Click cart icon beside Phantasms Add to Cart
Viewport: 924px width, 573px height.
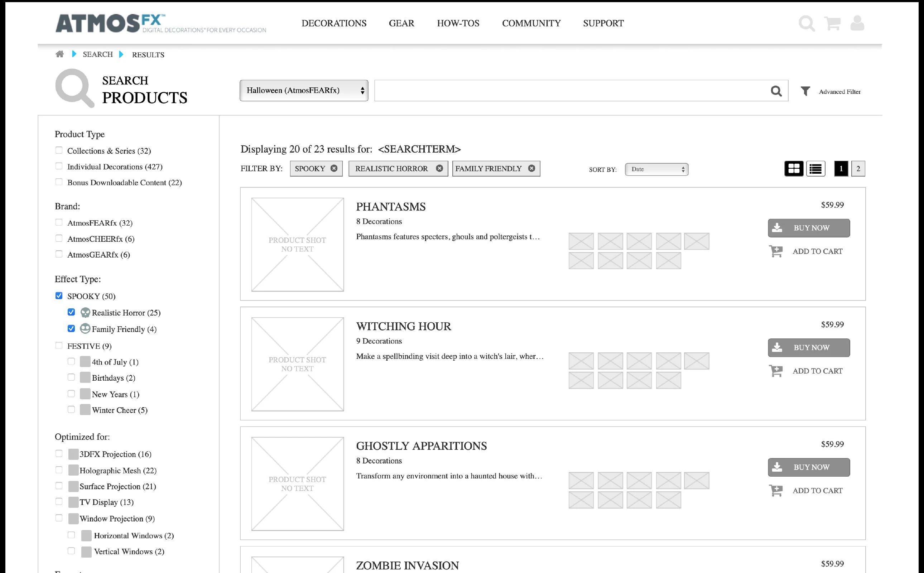[776, 251]
